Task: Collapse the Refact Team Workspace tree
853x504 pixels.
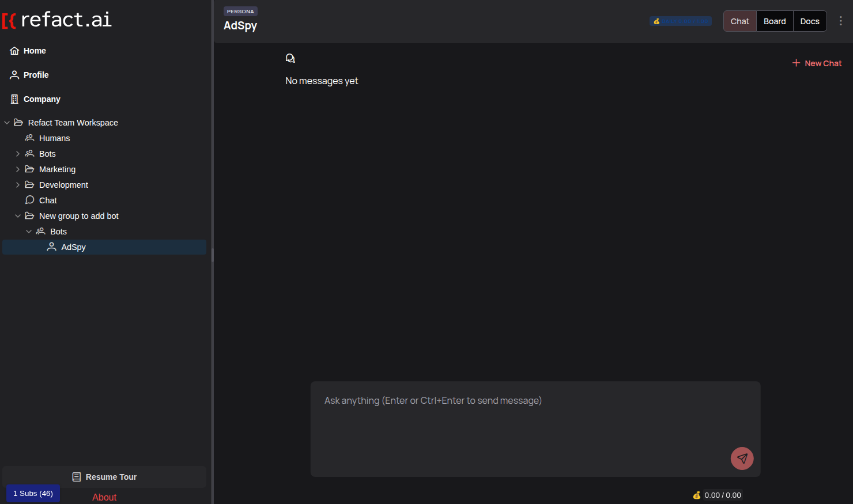Action: click(6, 122)
